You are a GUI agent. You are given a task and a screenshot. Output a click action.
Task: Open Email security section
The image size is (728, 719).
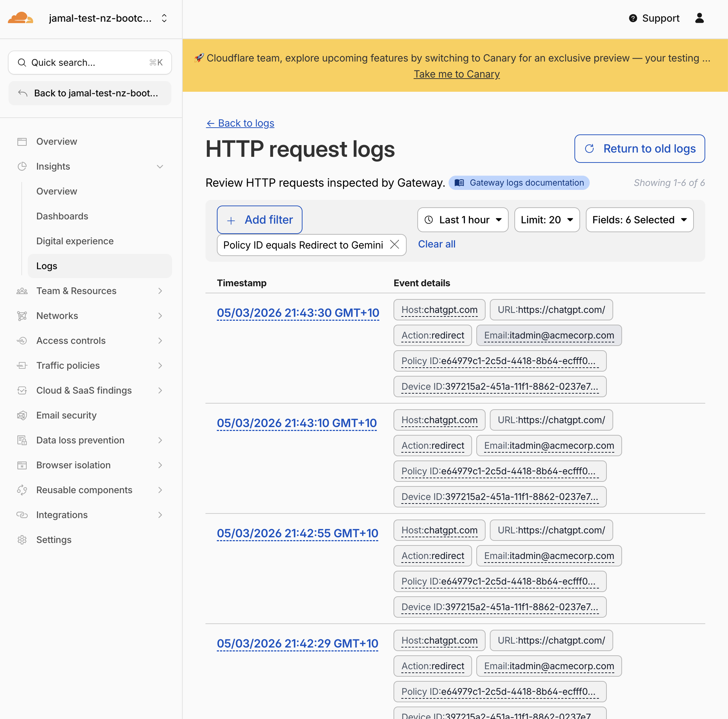click(x=66, y=415)
